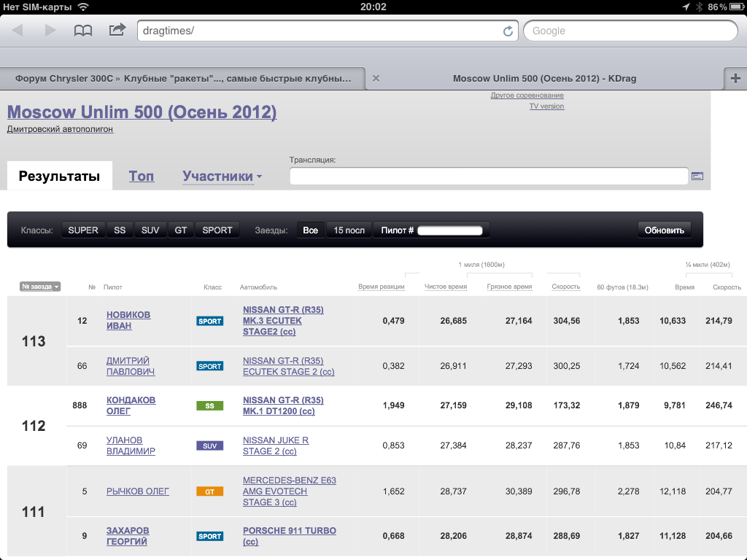Focus the Google search field

(x=630, y=31)
